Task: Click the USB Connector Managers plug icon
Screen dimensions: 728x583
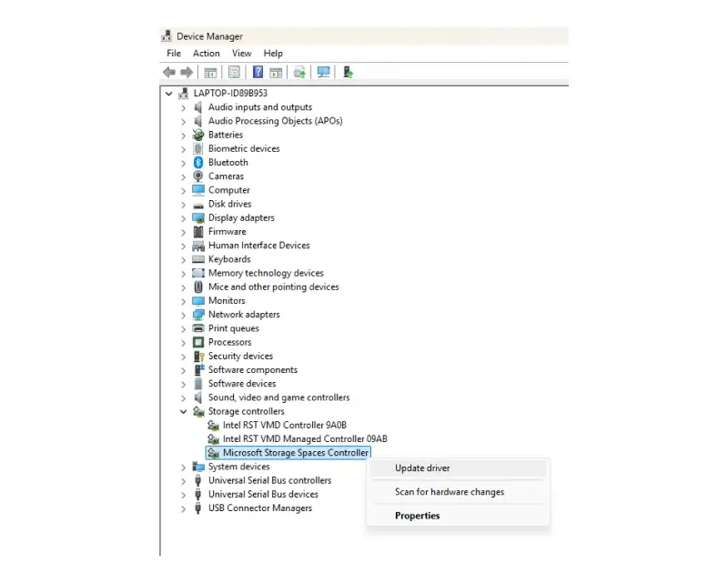Action: coord(198,508)
